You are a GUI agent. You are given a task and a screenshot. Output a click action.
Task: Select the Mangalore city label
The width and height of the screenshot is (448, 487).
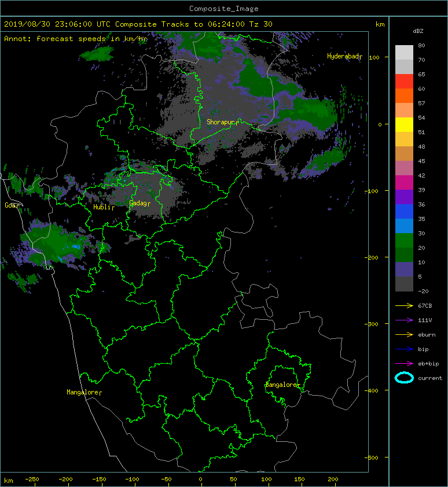82,392
